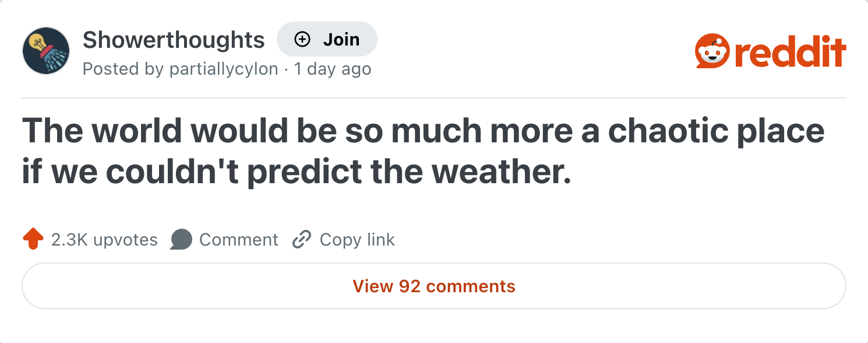Image resolution: width=868 pixels, height=343 pixels.
Task: Open partiallycylon's user profile
Action: coord(224,69)
